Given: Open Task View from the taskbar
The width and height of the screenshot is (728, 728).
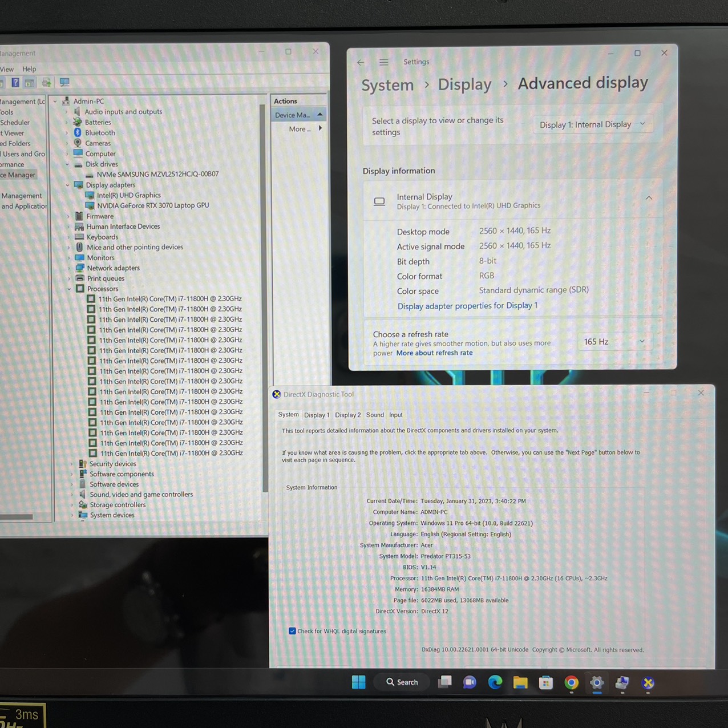Looking at the screenshot, I should point(445,682).
